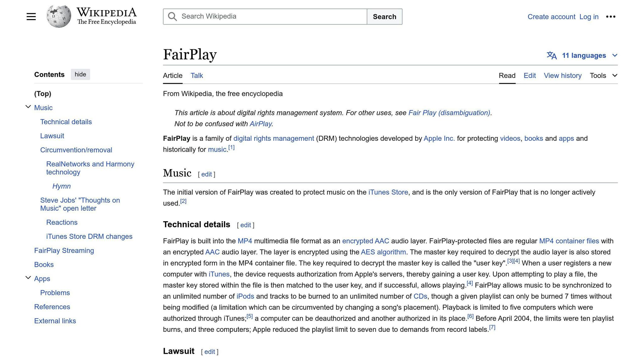
Task: Collapse the Apps section in contents
Action: pos(28,278)
